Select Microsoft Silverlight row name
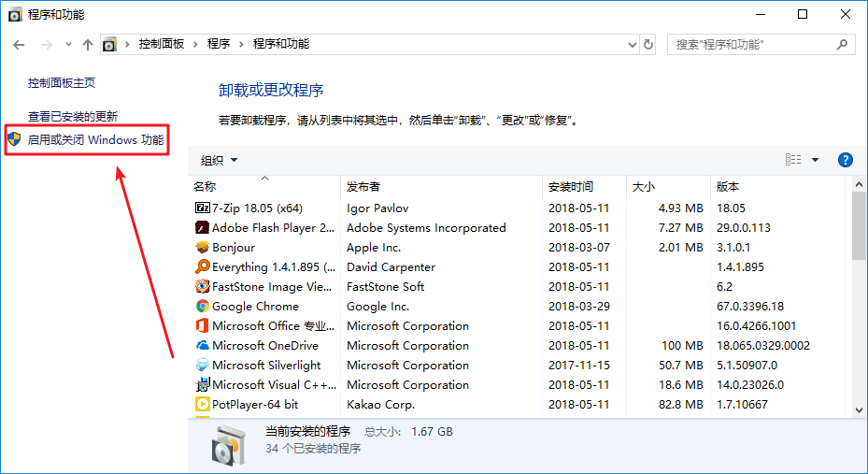This screenshot has width=868, height=474. click(266, 365)
